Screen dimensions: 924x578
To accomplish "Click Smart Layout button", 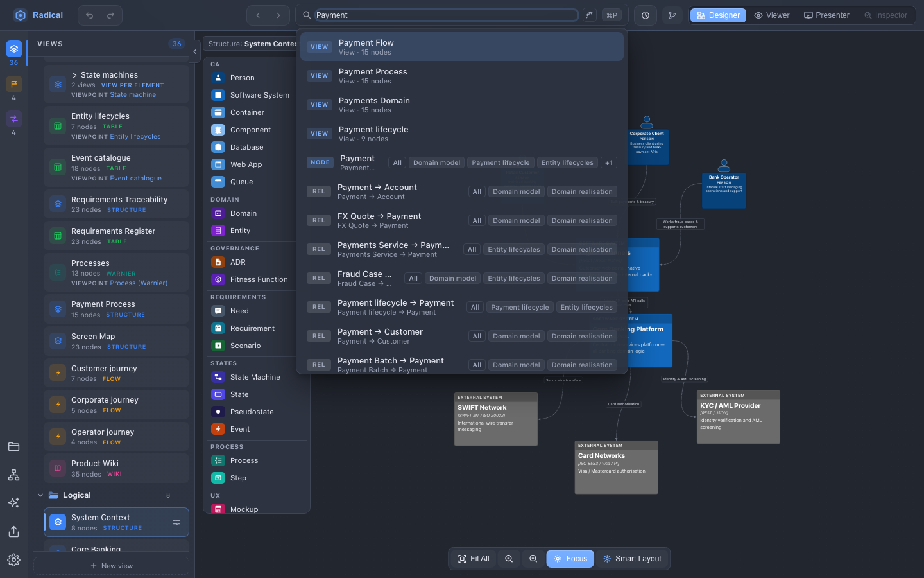I will (632, 559).
